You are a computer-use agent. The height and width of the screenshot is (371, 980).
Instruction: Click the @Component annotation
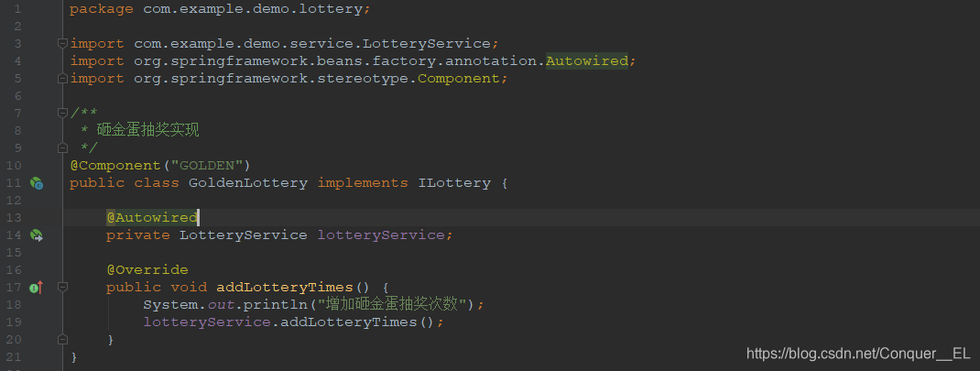pyautogui.click(x=115, y=165)
